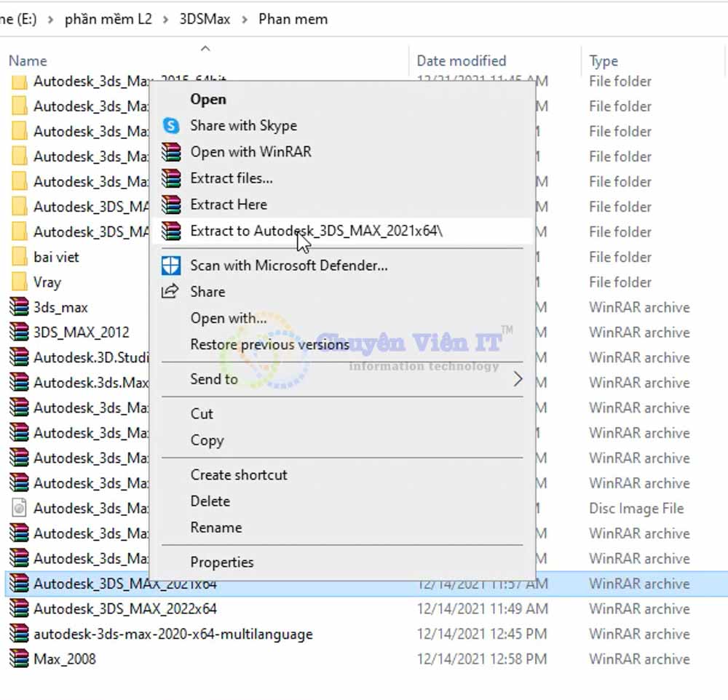Viewport: 728px width, 700px height.
Task: Click the Disc Image File icon
Action: 20,509
